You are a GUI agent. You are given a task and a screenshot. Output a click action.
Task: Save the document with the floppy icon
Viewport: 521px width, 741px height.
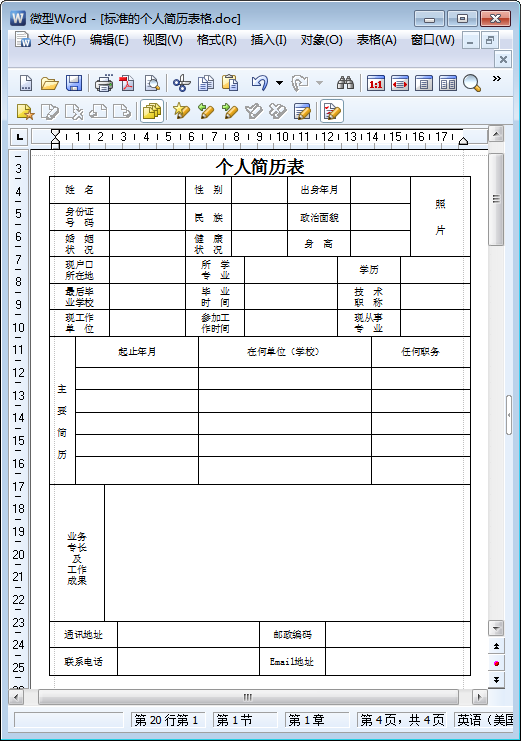(74, 83)
